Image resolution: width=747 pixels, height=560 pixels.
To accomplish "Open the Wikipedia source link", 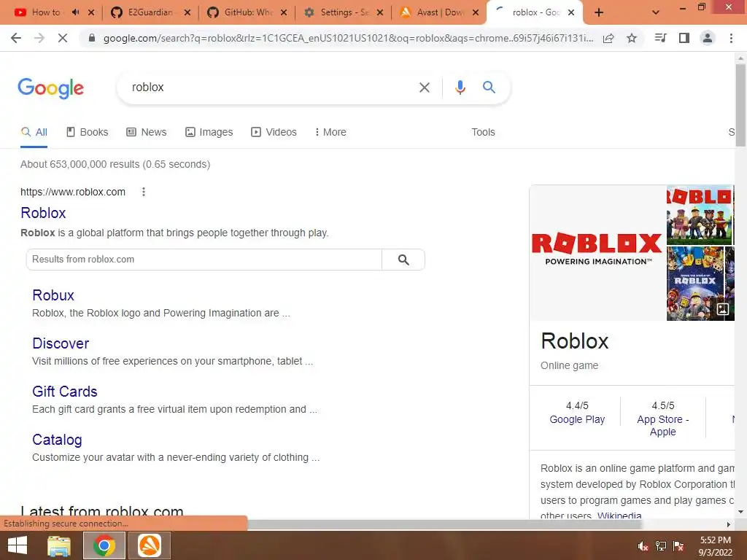I will pyautogui.click(x=619, y=516).
